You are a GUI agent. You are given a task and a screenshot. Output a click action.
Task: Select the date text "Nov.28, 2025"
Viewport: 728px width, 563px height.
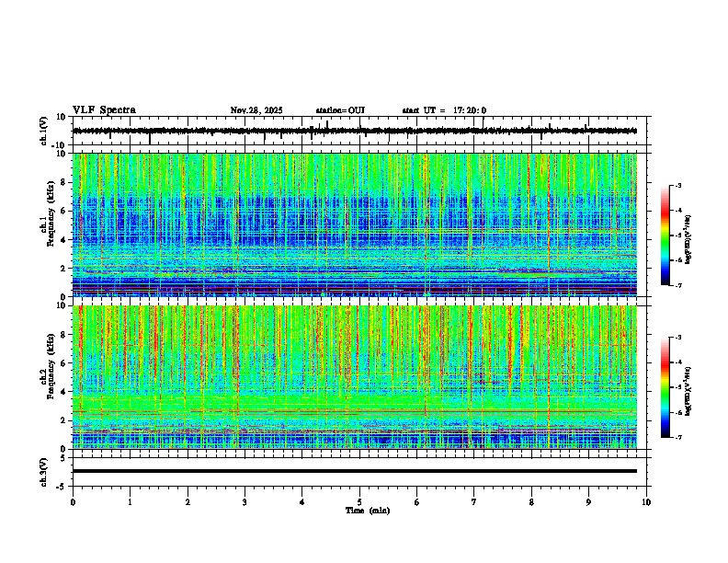coord(256,110)
